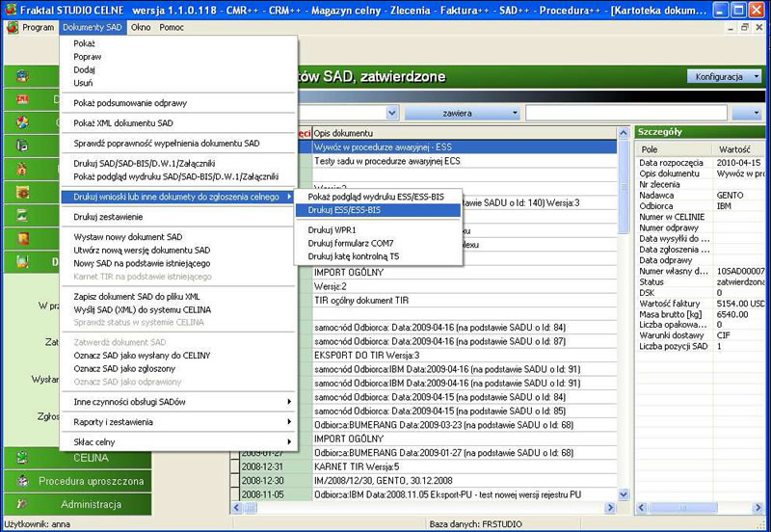Select 'Utwórz nową wersję dokumentu SAD'
This screenshot has height=532, width=771.
pos(178,251)
